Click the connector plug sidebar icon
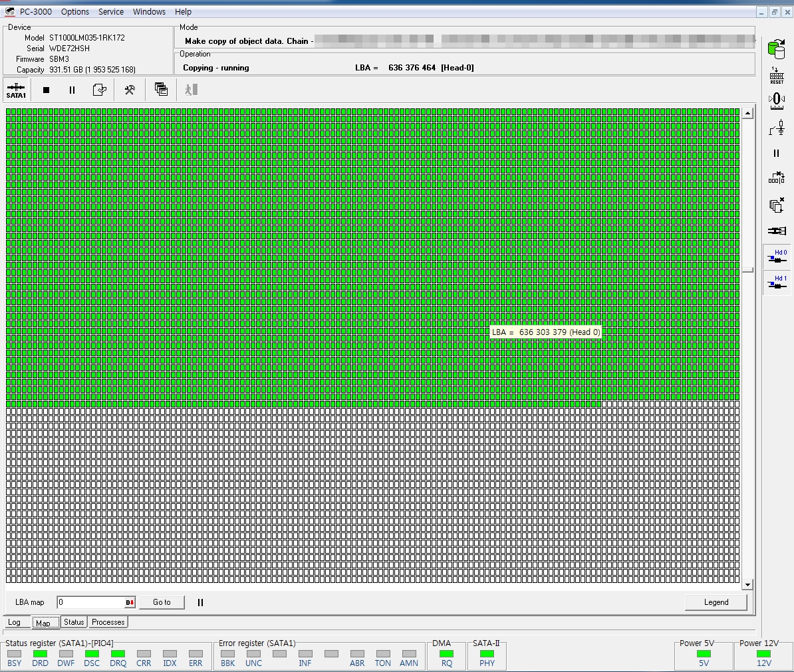Image resolution: width=794 pixels, height=672 pixels. (777, 231)
